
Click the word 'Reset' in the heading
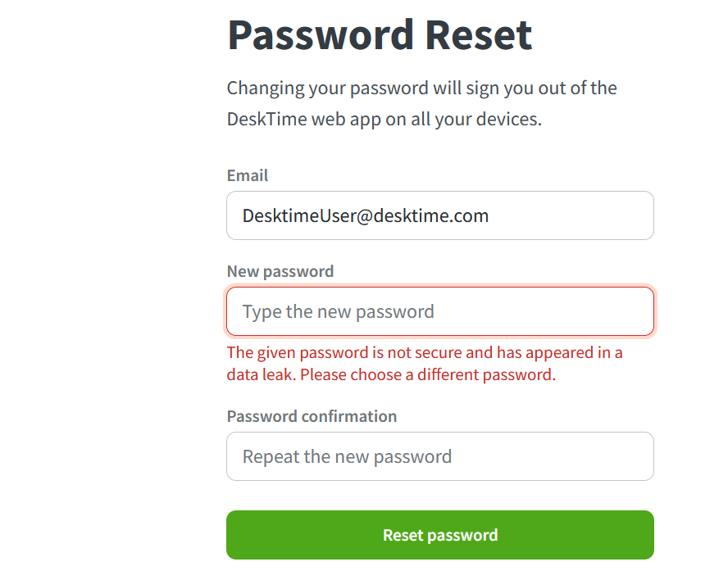coord(479,34)
